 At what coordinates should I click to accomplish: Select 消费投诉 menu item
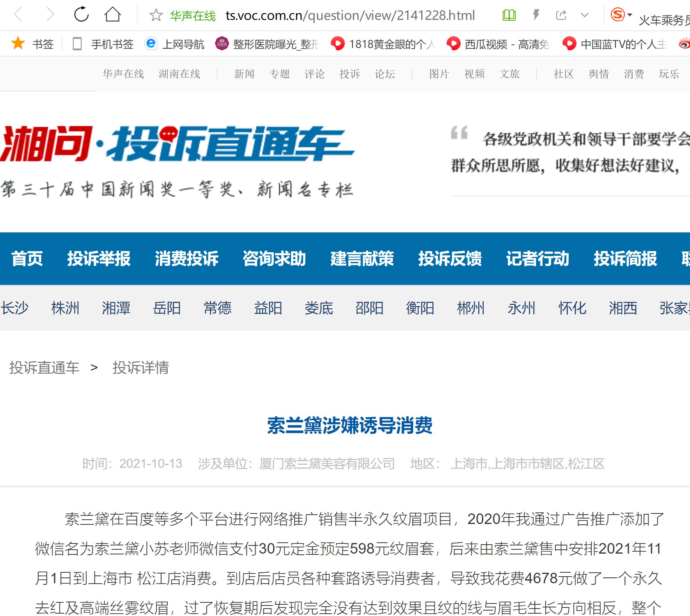186,258
